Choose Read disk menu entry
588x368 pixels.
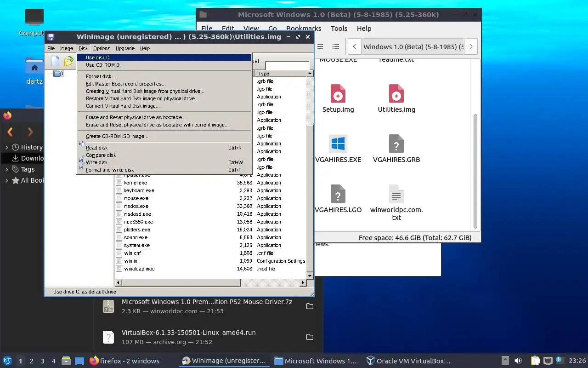pyautogui.click(x=164, y=148)
